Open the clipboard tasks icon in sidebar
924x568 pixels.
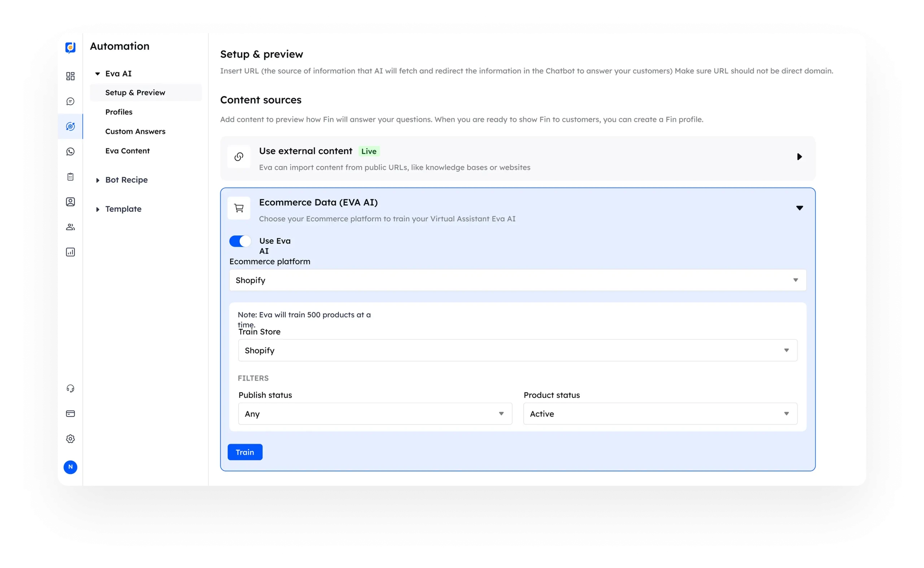pos(70,177)
